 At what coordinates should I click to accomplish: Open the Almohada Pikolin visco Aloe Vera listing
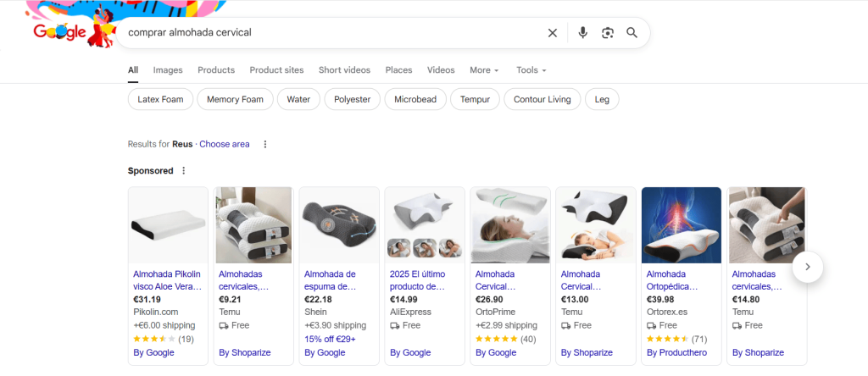(167, 279)
